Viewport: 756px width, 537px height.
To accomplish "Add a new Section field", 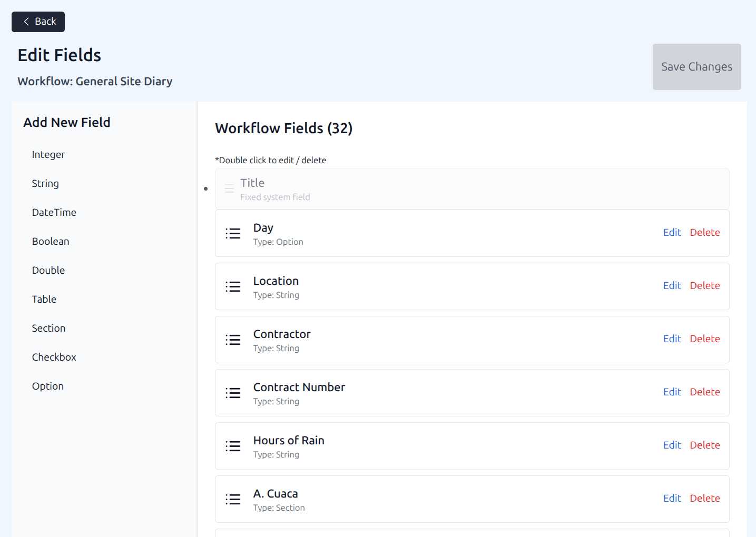I will point(49,329).
